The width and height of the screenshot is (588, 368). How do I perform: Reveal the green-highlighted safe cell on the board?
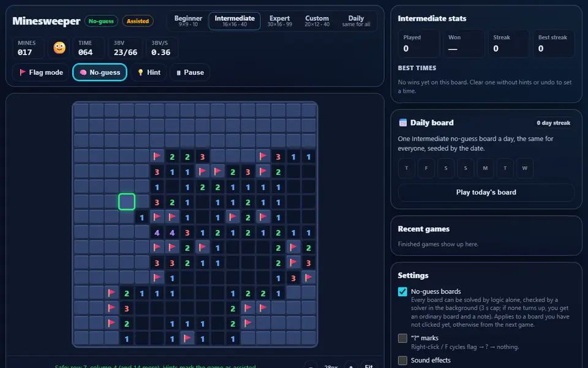pos(127,202)
